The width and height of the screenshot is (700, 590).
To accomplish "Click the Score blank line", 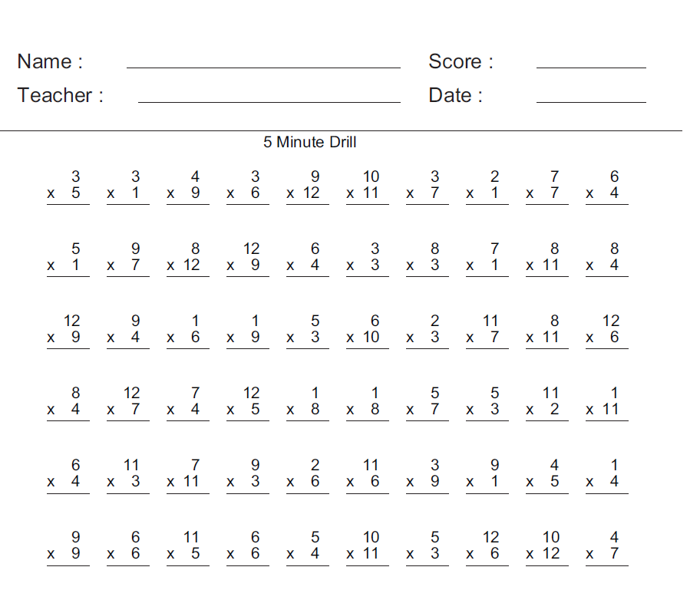I will [x=591, y=68].
